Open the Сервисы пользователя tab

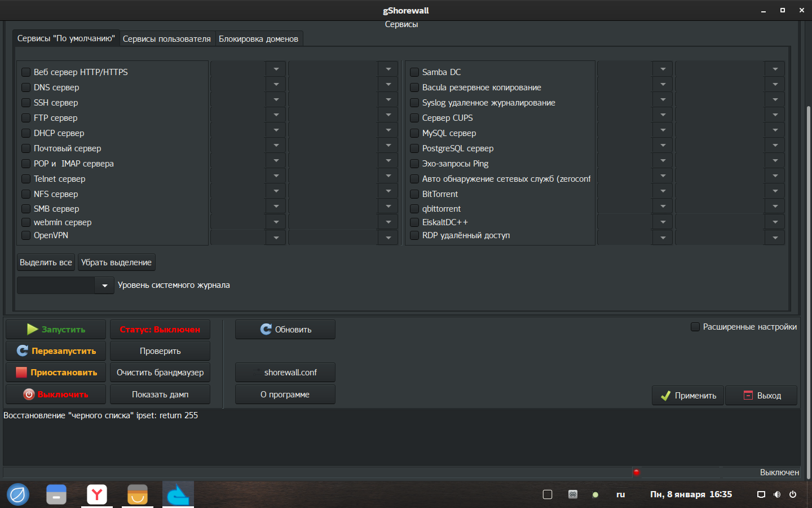167,39
